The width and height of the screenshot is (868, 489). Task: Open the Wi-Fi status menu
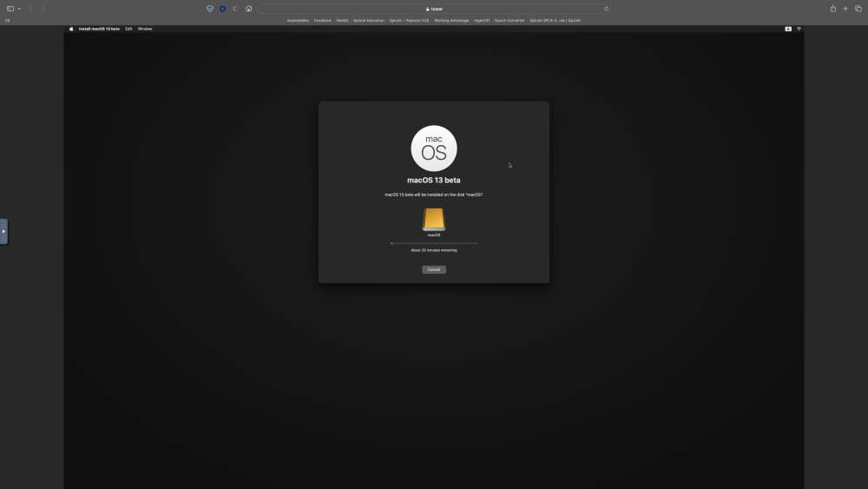coord(799,29)
